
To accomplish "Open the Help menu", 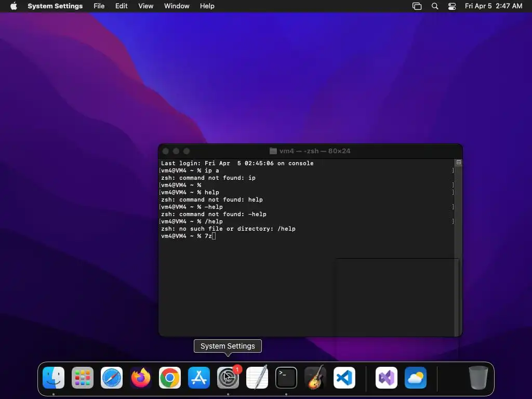I will click(207, 6).
